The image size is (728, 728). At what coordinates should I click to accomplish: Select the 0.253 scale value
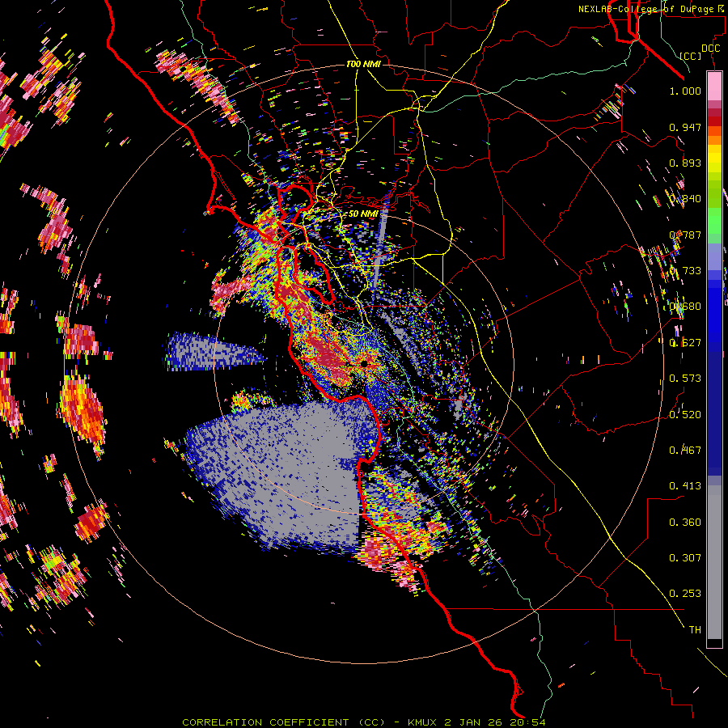(x=685, y=594)
